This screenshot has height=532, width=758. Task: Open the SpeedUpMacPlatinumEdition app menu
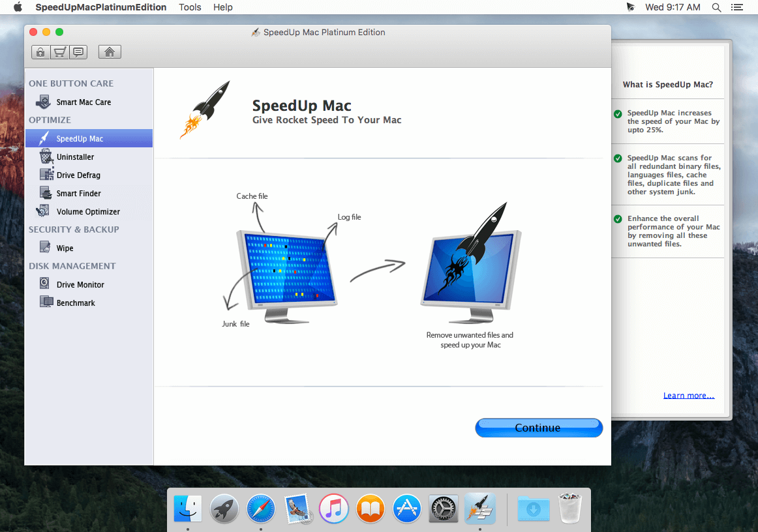coord(100,7)
